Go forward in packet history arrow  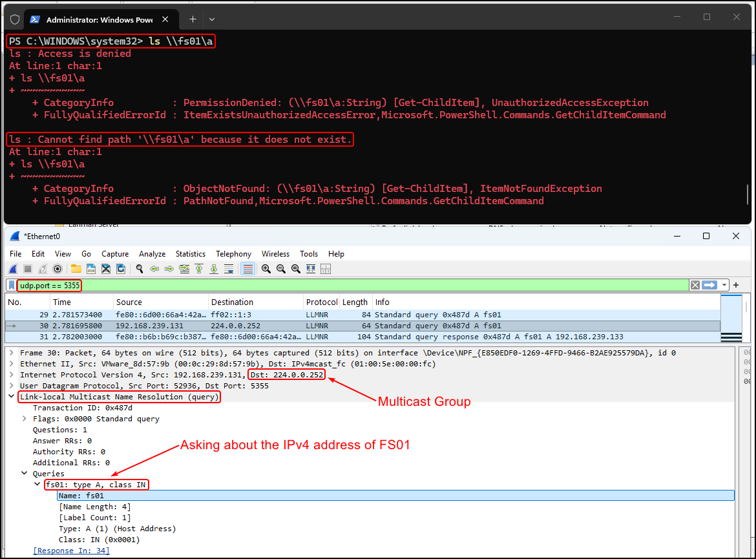tap(169, 269)
